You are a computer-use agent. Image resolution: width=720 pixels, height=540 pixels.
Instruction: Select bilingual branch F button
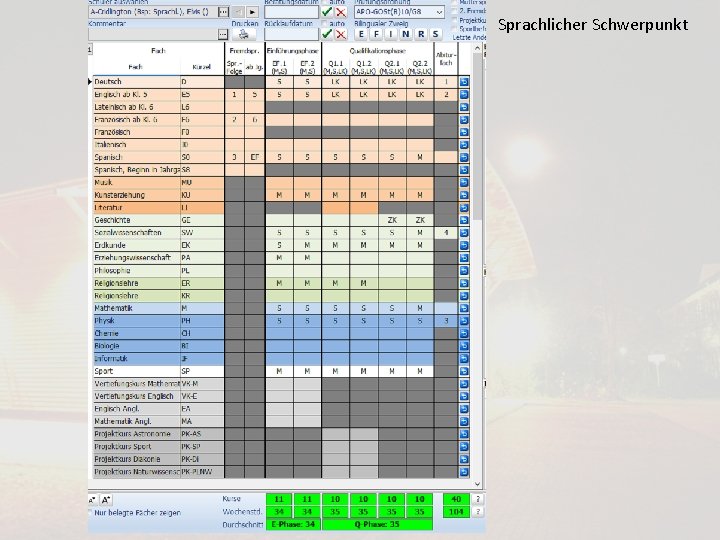[376, 34]
